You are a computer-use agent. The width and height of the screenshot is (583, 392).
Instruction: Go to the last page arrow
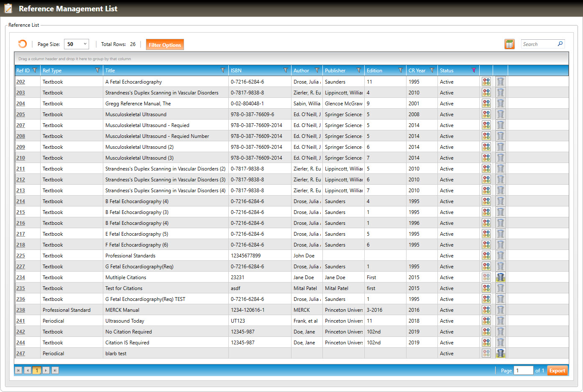(55, 370)
